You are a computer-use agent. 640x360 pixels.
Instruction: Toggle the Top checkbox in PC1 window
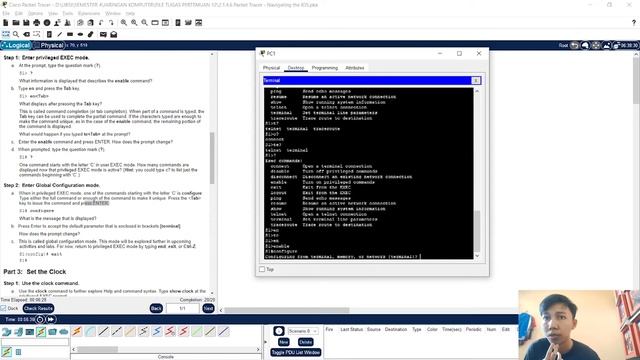[x=262, y=269]
